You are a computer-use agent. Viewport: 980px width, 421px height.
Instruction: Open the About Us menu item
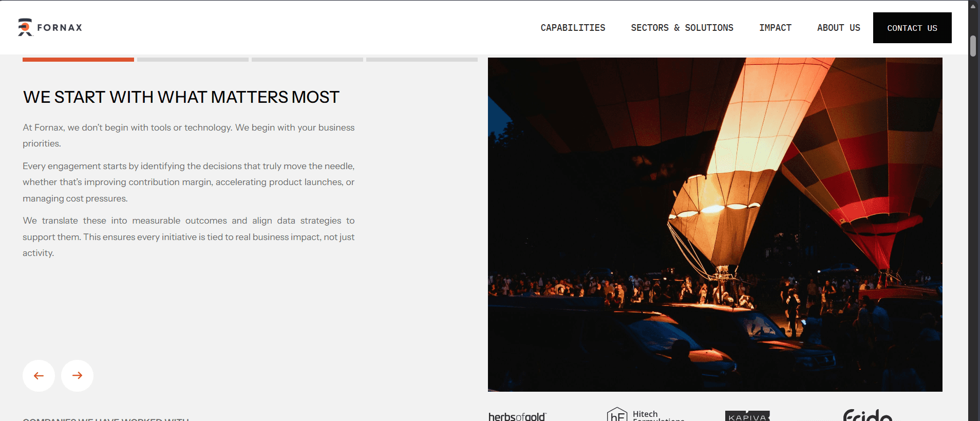pos(838,28)
